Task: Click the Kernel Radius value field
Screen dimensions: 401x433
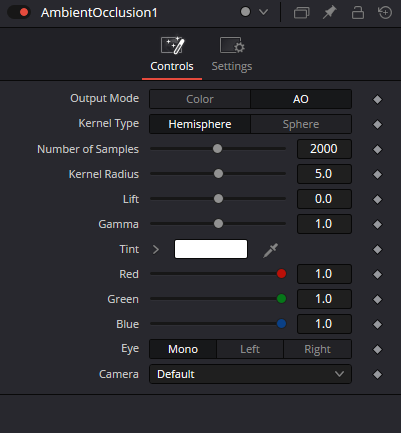Action: click(x=324, y=174)
